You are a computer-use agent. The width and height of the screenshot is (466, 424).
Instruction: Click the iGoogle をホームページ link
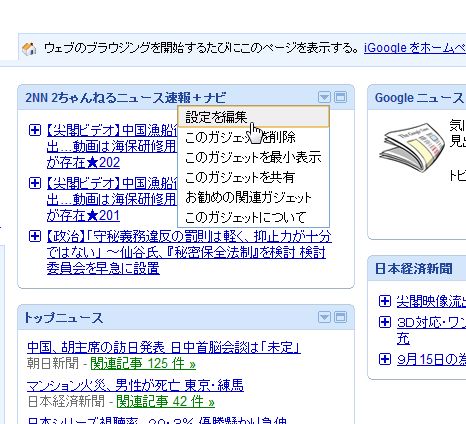[415, 48]
